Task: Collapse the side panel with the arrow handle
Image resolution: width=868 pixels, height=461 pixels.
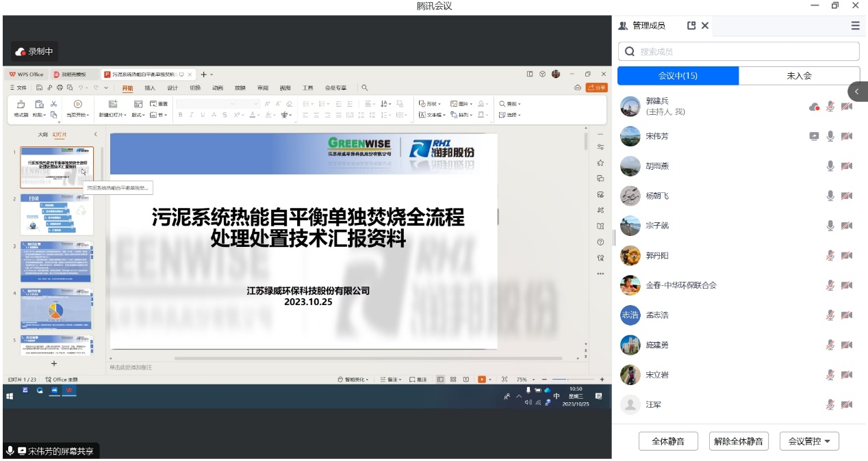Action: point(858,92)
